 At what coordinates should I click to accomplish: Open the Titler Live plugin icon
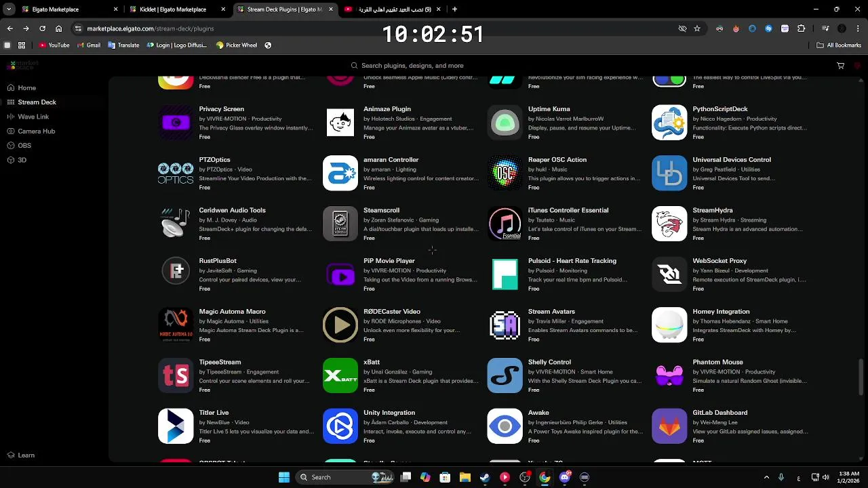(176, 426)
